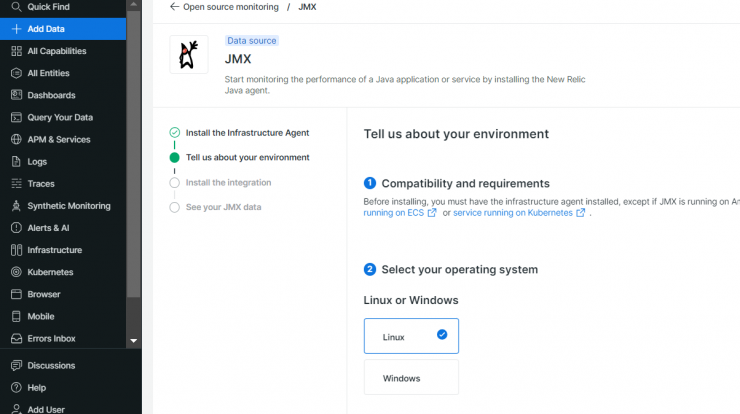Click the Kubernetes wheel icon
The height and width of the screenshot is (414, 740).
coord(16,272)
